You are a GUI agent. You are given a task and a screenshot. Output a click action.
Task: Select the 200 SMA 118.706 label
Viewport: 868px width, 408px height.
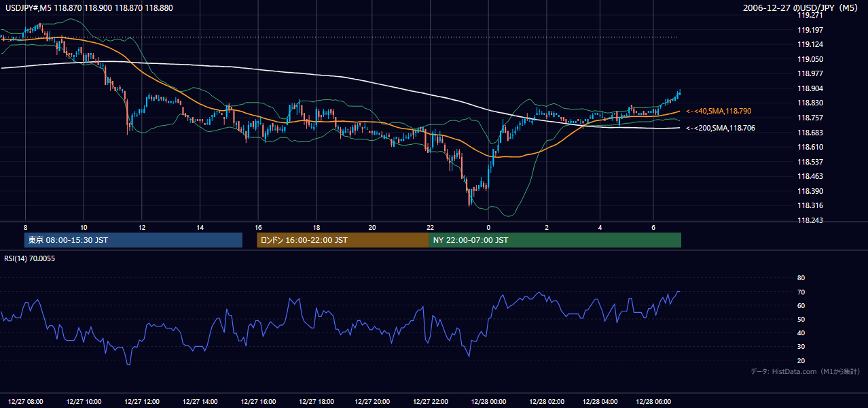(x=721, y=128)
